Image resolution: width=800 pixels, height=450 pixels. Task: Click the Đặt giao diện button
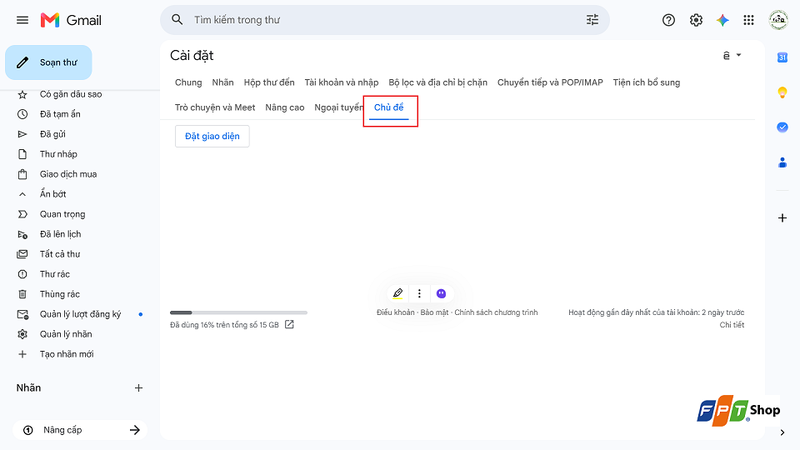click(x=212, y=136)
